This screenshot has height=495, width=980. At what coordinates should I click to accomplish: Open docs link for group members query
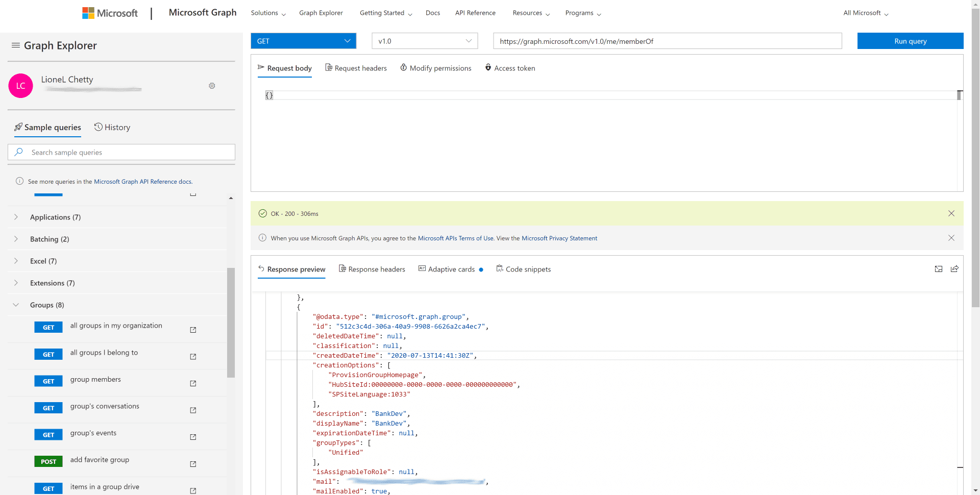coord(193,383)
